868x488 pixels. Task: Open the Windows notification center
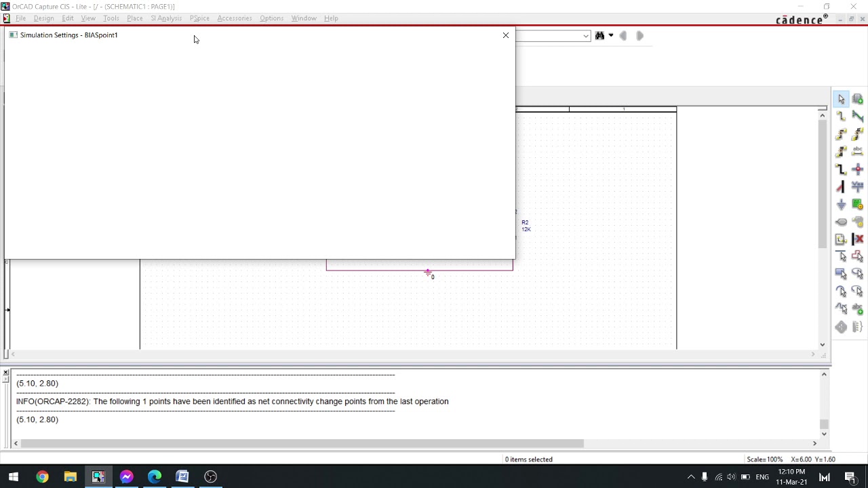[x=850, y=477]
